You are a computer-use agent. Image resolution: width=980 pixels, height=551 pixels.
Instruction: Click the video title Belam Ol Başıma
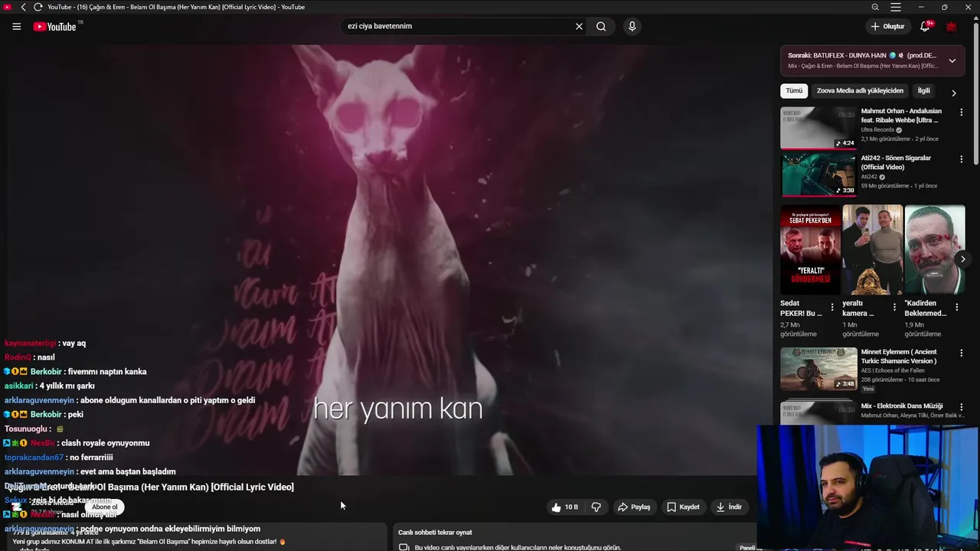[151, 487]
